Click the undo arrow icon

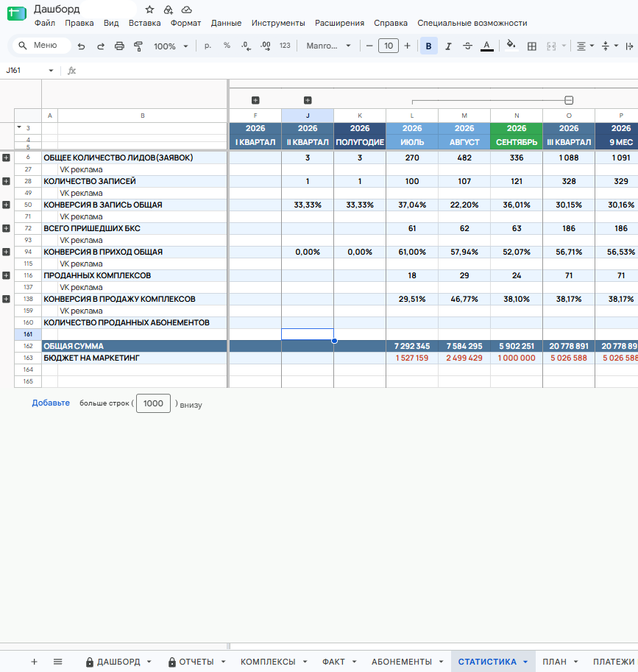81,46
